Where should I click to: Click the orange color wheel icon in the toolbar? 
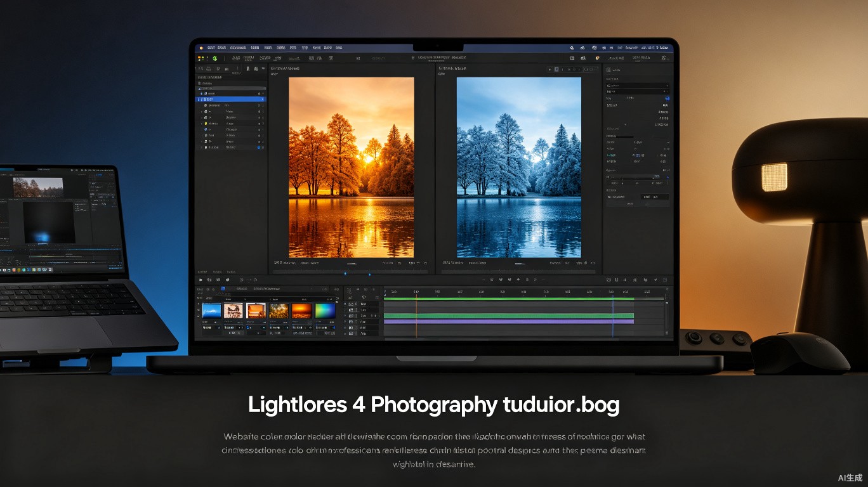597,58
